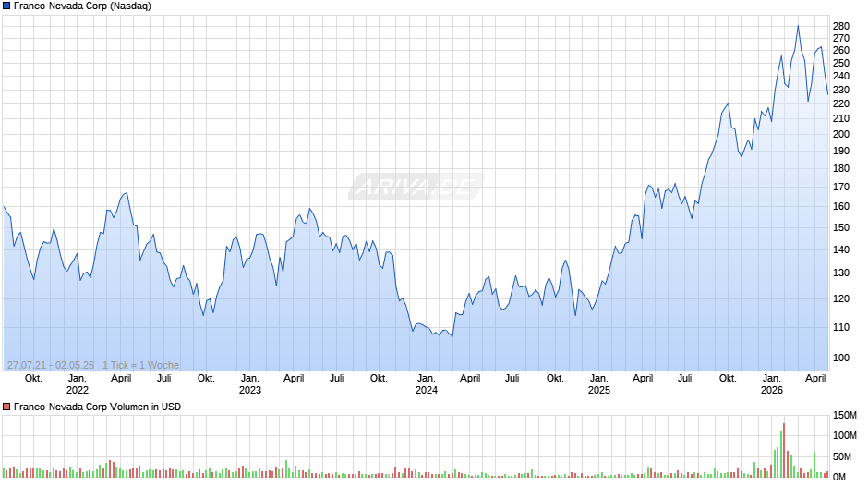The height and width of the screenshot is (486, 868).
Task: Click the 160 price axis label
Action: point(841,206)
